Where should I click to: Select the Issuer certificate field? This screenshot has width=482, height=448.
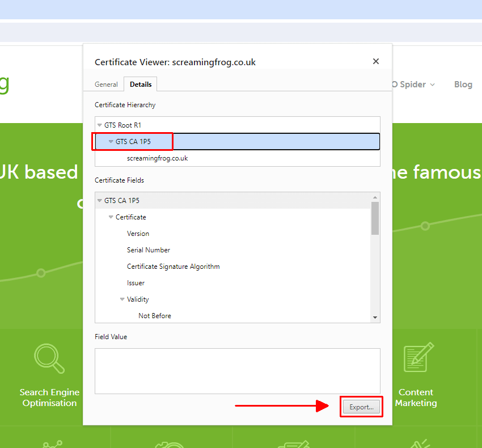(x=136, y=282)
